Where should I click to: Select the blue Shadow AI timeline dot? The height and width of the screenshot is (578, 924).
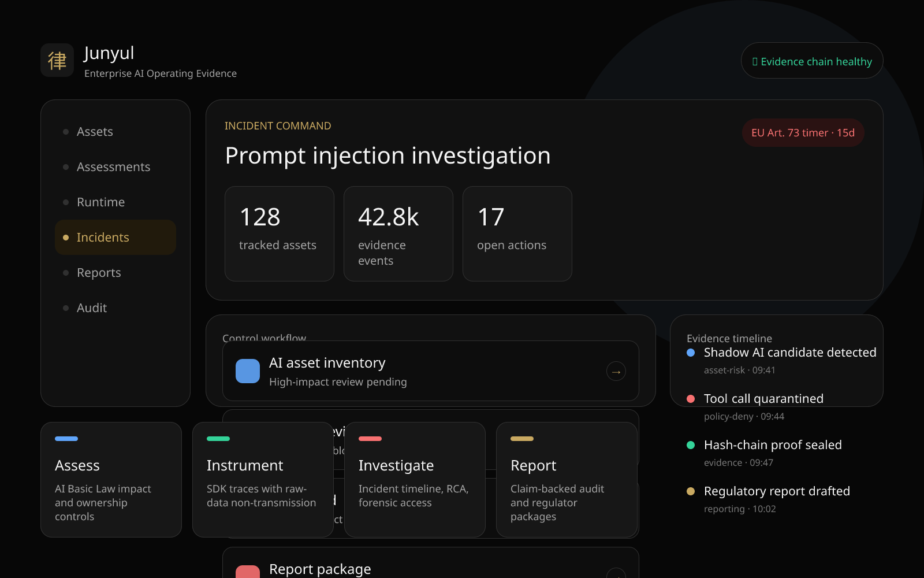point(691,353)
